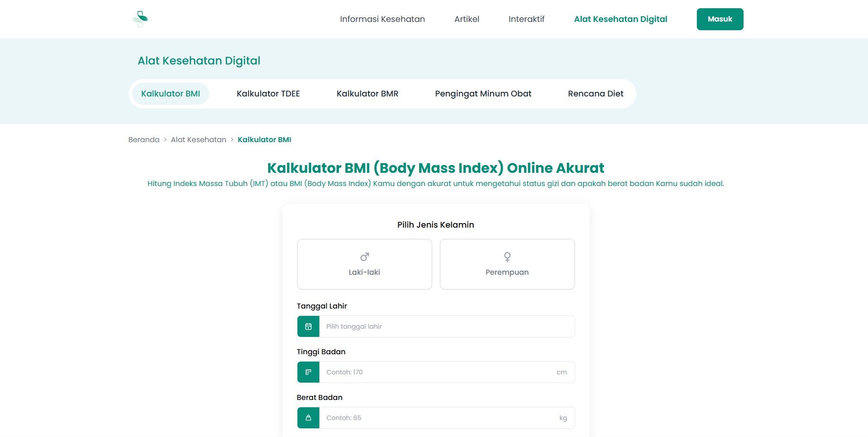Click the weight icon beside Berat Badan
Screen dimensions: 868x437
point(308,418)
